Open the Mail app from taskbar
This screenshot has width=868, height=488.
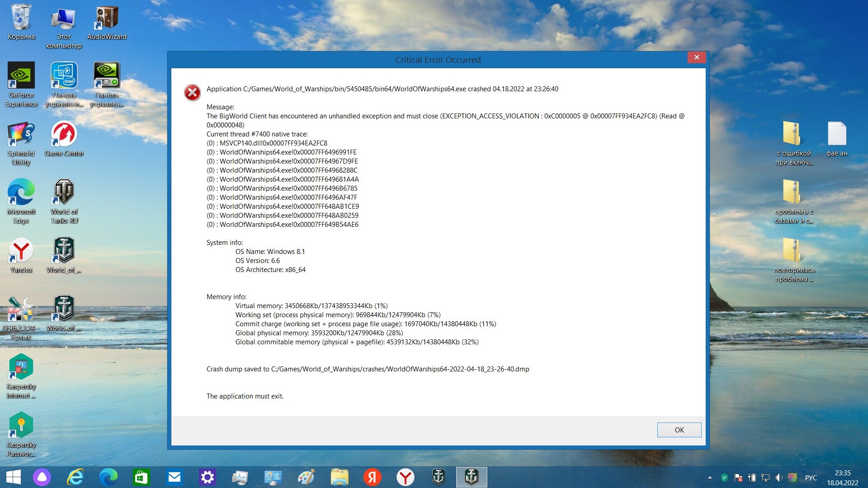pyautogui.click(x=174, y=477)
